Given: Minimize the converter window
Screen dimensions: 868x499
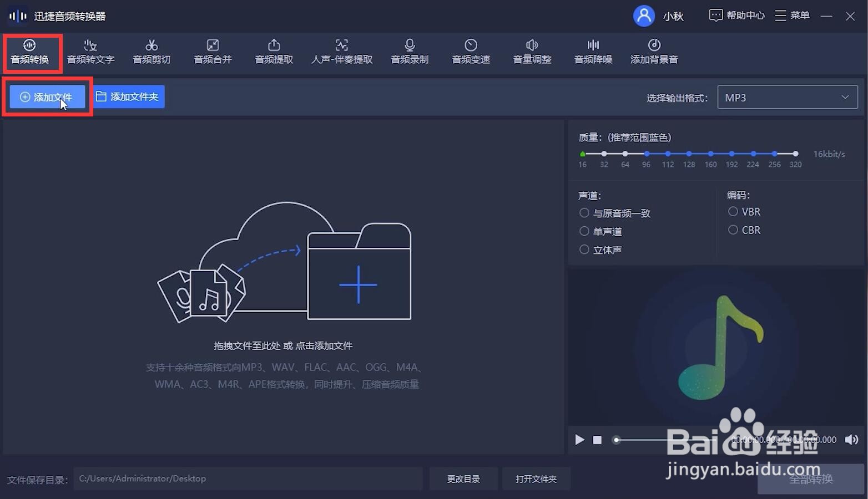Looking at the screenshot, I should coord(826,16).
